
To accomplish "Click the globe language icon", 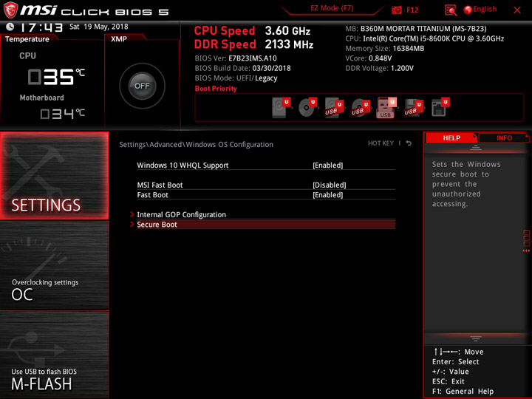I will point(468,10).
